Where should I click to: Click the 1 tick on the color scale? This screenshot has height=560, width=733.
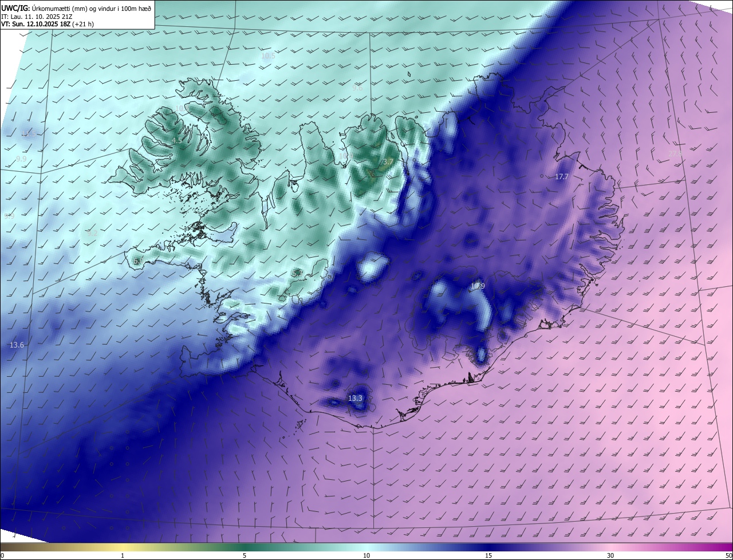123,555
